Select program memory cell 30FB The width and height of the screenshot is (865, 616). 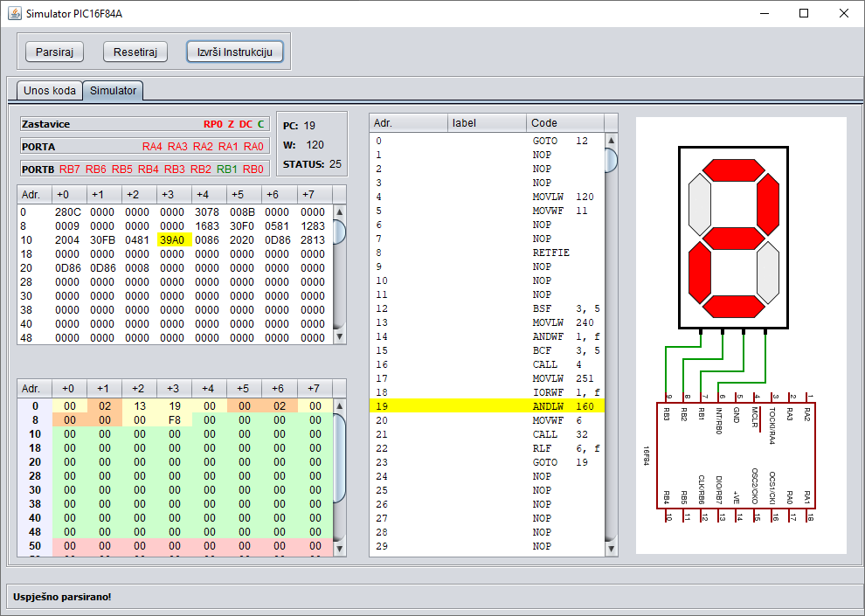point(104,240)
